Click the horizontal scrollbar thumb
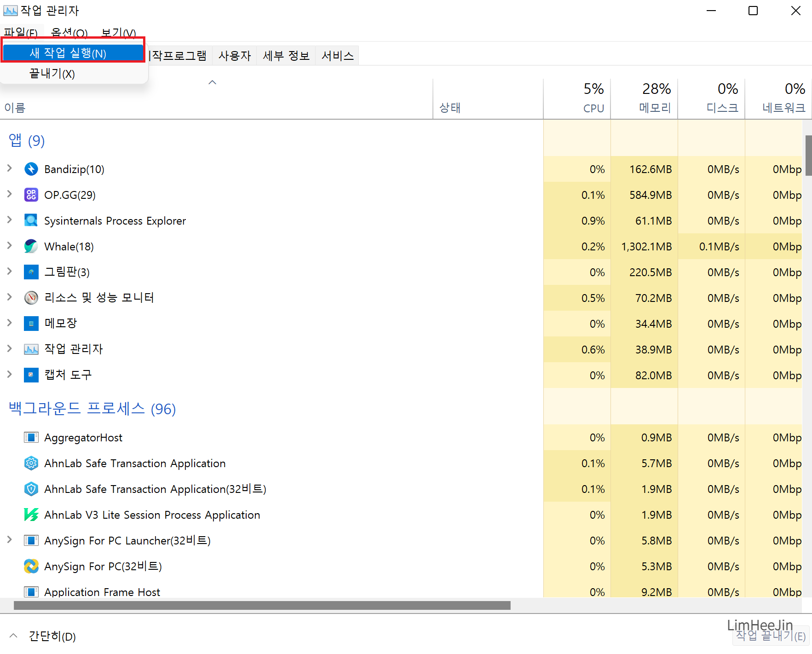Screen dimensions: 812x654 tap(262, 605)
